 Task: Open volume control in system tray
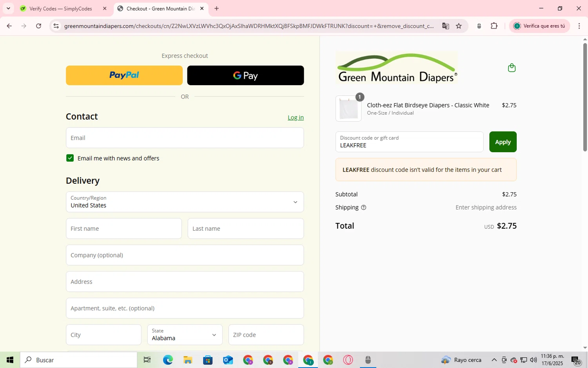pyautogui.click(x=533, y=360)
